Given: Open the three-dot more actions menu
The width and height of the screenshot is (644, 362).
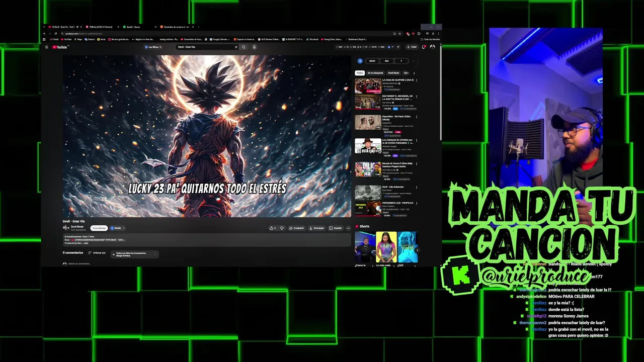Looking at the screenshot, I should [x=348, y=228].
